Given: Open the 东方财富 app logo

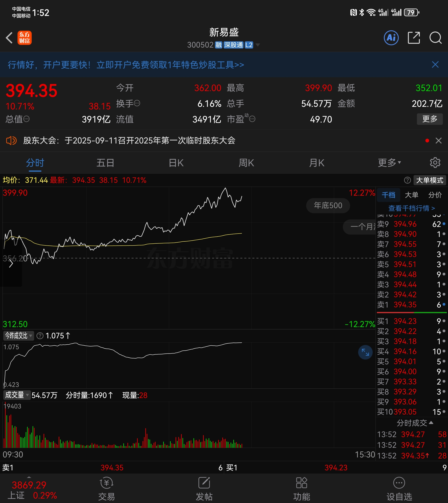Looking at the screenshot, I should pyautogui.click(x=24, y=38).
